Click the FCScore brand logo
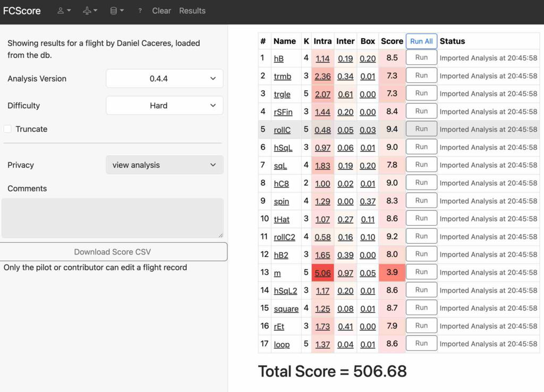This screenshot has width=544, height=392. [22, 11]
